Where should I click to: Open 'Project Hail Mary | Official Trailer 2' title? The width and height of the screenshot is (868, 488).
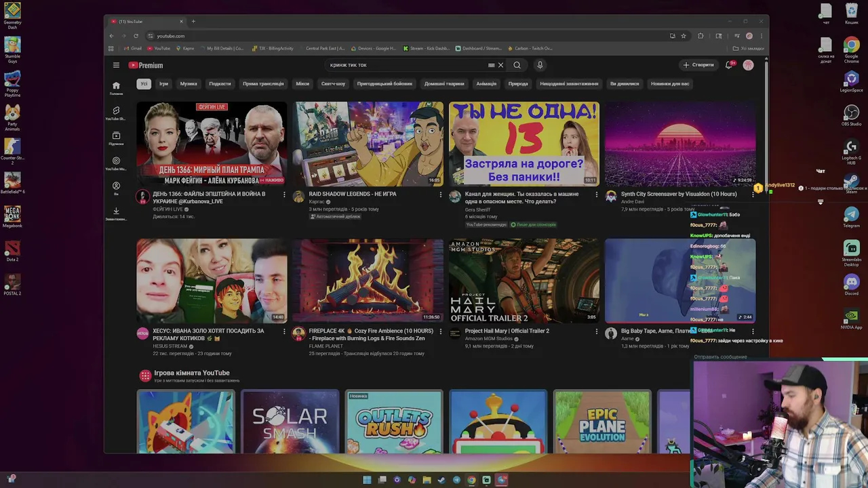point(507,331)
